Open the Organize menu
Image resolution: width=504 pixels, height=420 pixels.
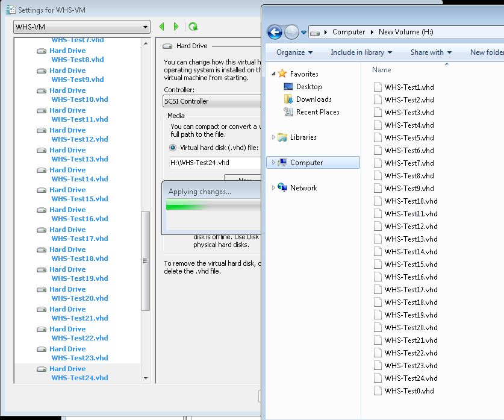[x=294, y=52]
